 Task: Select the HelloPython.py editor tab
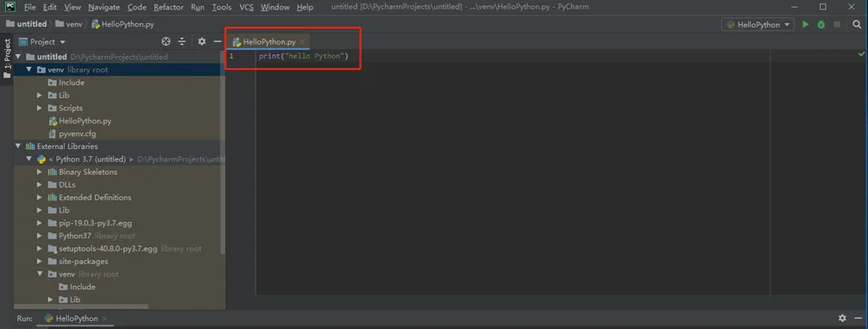tap(269, 41)
